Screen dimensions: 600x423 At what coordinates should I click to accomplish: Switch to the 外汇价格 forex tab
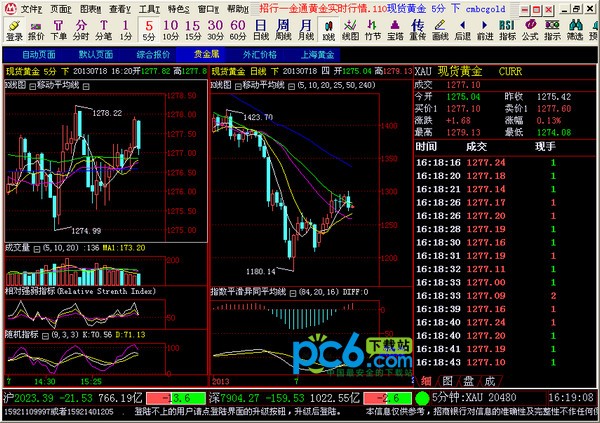click(x=260, y=55)
